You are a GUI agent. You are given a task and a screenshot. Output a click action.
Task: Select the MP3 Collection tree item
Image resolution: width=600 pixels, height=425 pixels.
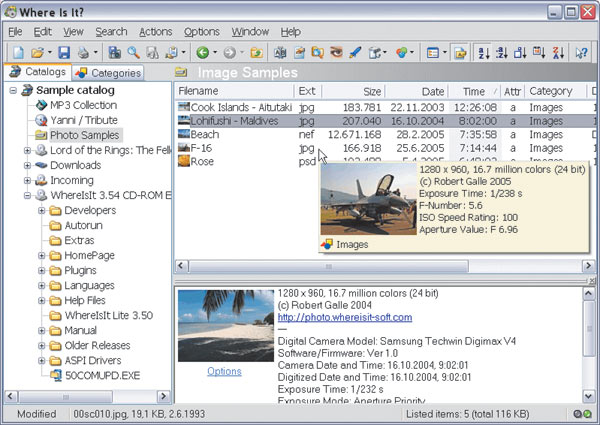[83, 105]
